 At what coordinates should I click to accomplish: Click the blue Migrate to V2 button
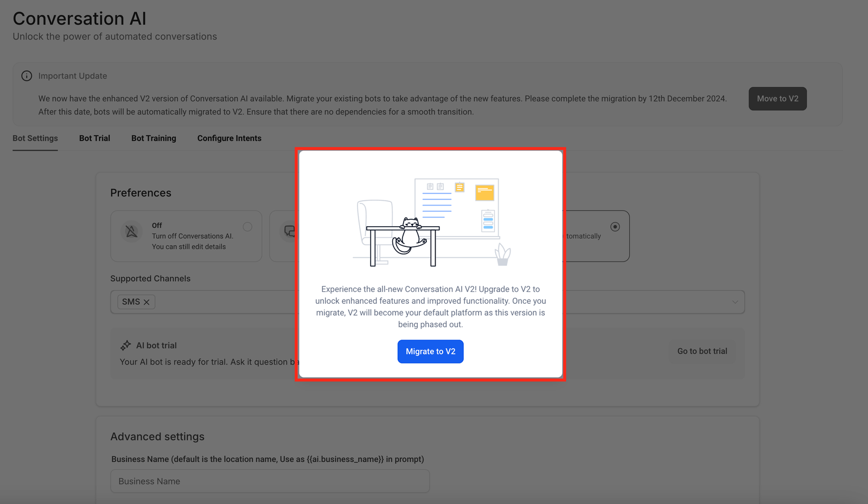pos(430,352)
